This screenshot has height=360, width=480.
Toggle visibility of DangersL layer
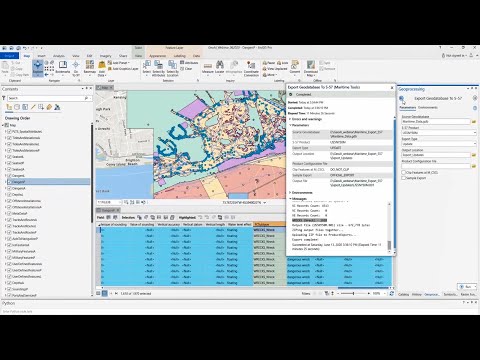[10, 176]
